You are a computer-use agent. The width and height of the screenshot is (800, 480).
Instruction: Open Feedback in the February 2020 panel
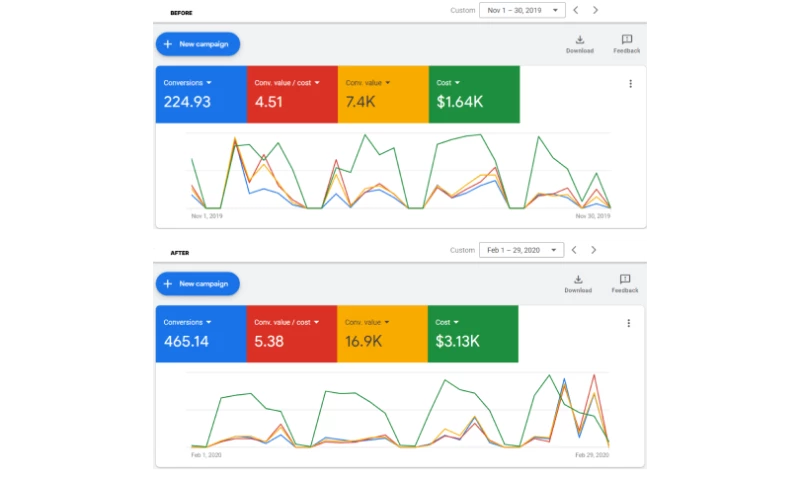pos(625,281)
